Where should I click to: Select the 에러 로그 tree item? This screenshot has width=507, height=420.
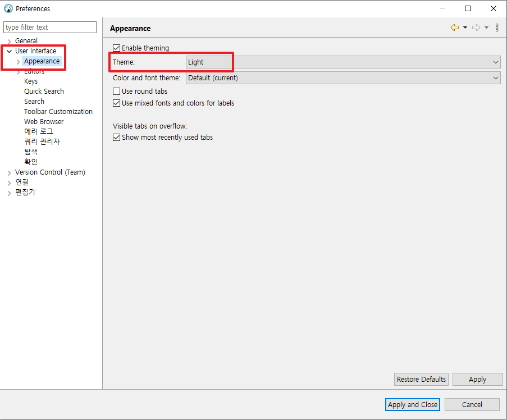point(39,131)
